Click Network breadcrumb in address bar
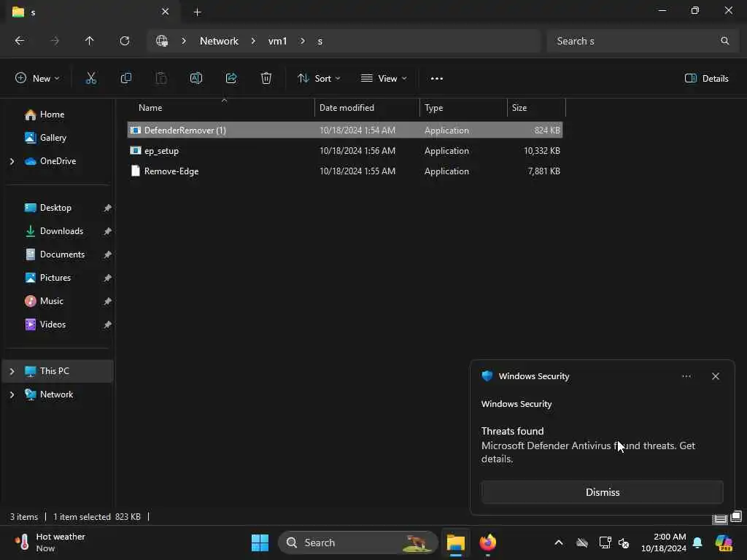 [x=219, y=41]
